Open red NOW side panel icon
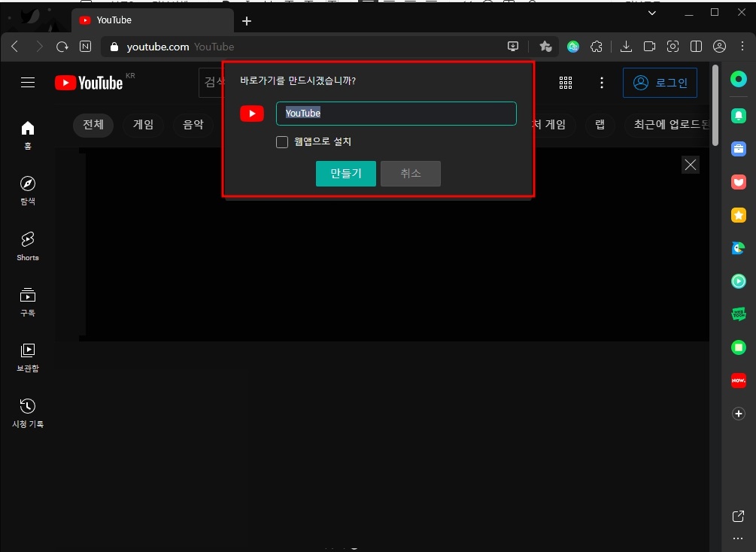 coord(739,381)
